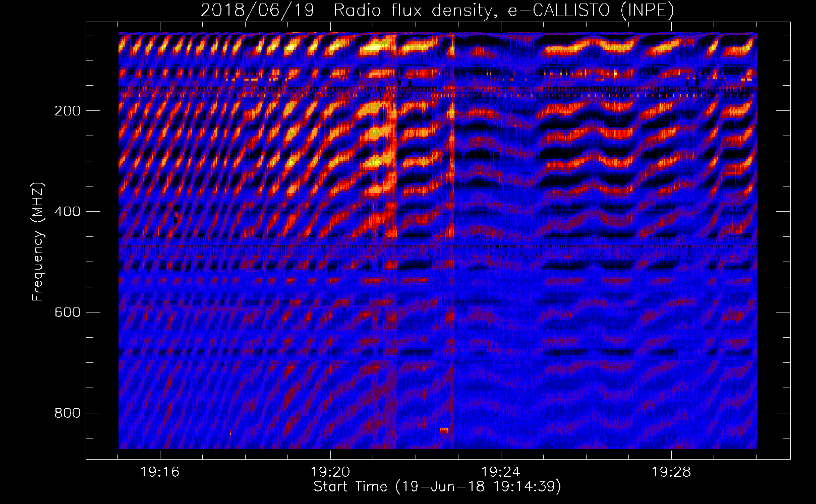The width and height of the screenshot is (816, 504).
Task: Click the 19:24 time tick label
Action: 501,472
